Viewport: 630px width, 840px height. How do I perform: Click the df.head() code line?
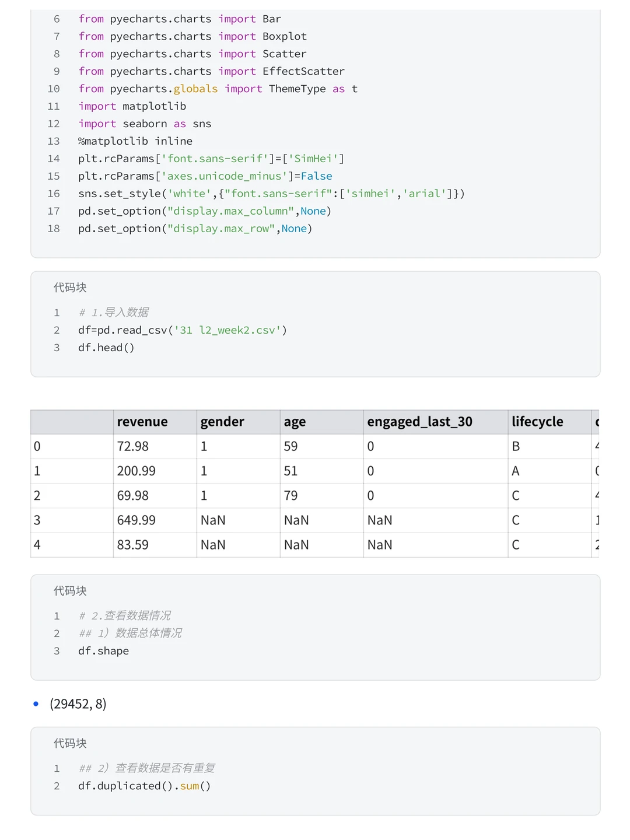106,348
